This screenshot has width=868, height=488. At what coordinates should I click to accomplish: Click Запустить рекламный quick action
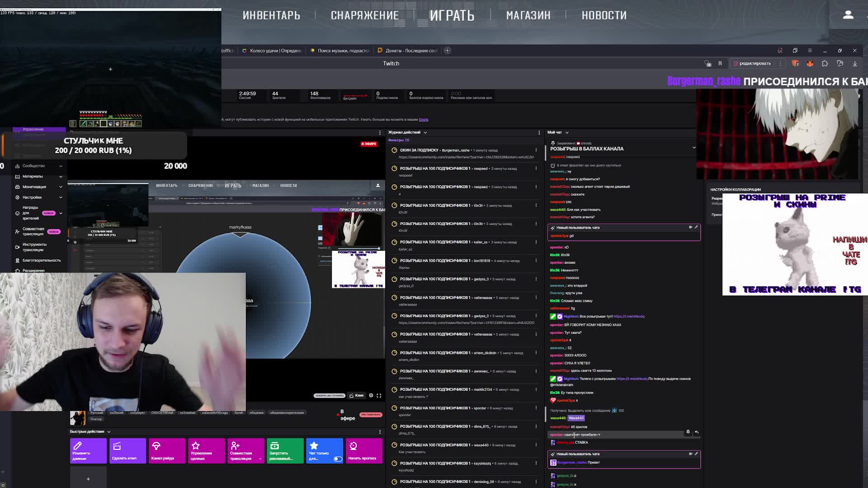[x=285, y=451]
